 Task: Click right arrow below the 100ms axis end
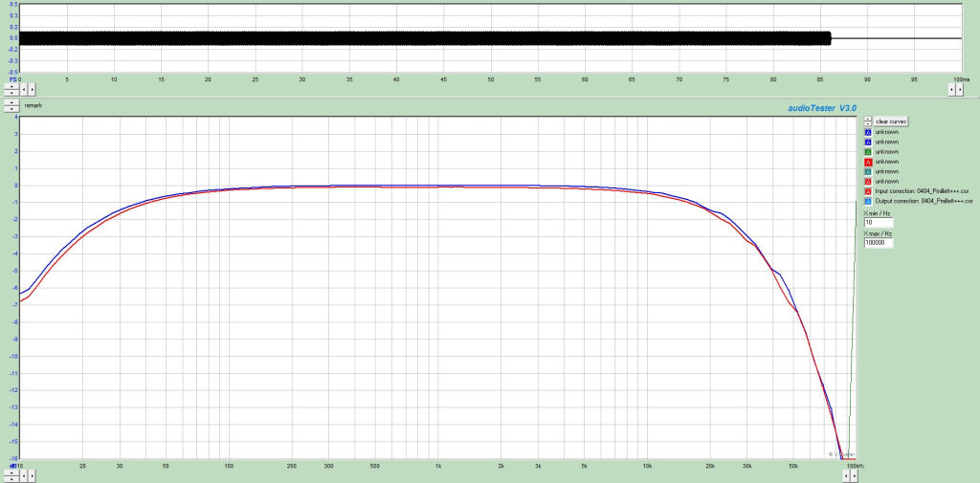959,90
